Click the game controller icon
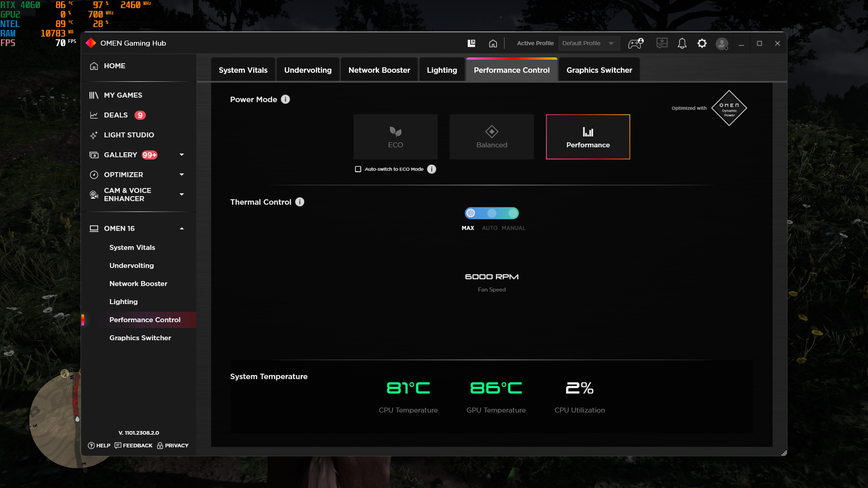Viewport: 868px width, 488px height. pyautogui.click(x=636, y=43)
